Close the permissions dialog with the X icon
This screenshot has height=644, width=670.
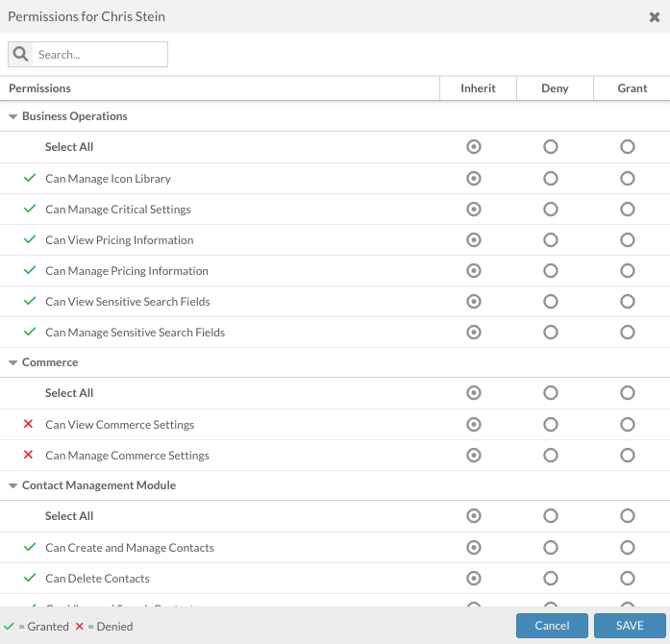[655, 16]
